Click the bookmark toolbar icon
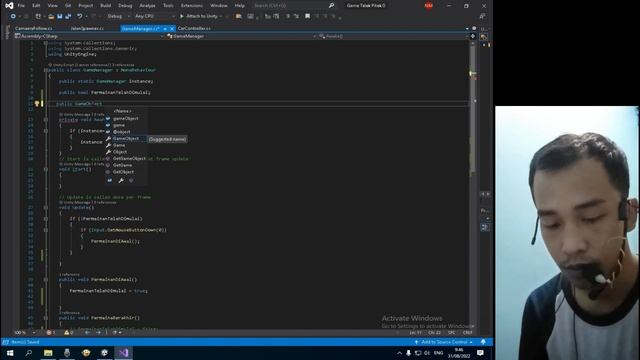640x360 pixels. 307,16
